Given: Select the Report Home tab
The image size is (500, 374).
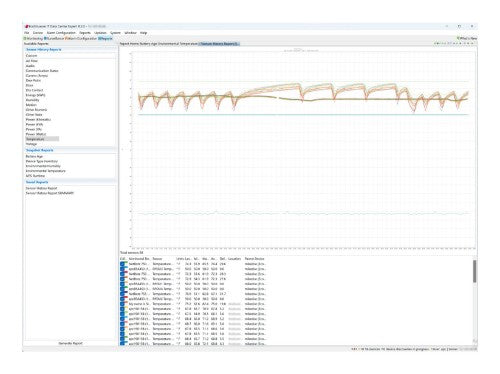Looking at the screenshot, I should [x=129, y=44].
